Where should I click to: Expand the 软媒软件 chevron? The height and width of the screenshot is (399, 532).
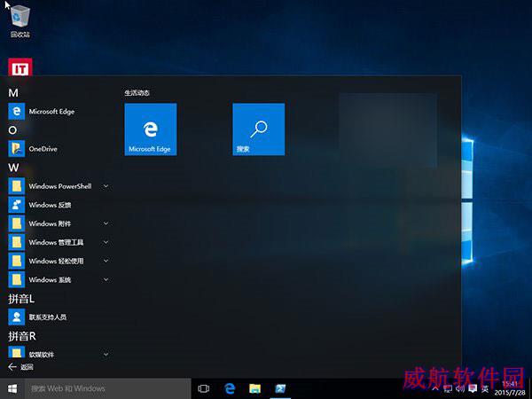click(x=106, y=354)
